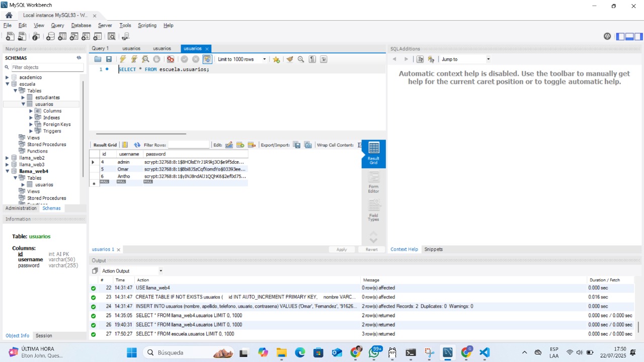
Task: Reconnect to DBMS icon
Action: click(125, 36)
